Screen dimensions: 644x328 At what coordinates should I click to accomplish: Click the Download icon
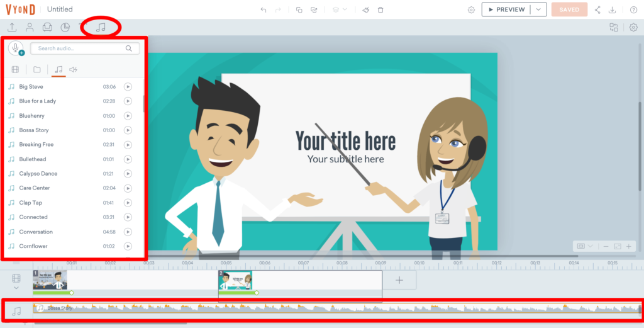click(612, 10)
